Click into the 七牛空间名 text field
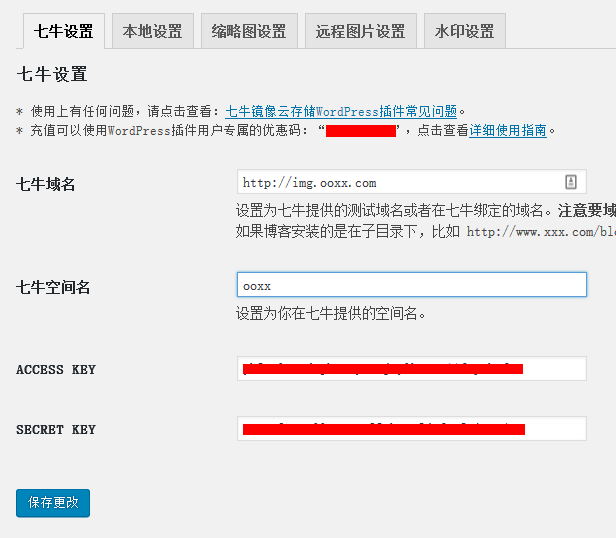This screenshot has width=616, height=538. pos(411,285)
